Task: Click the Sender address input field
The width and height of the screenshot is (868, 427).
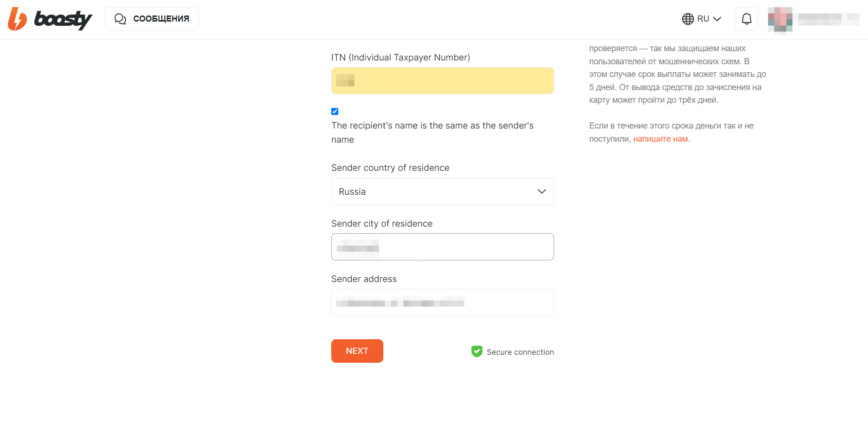Action: point(442,302)
